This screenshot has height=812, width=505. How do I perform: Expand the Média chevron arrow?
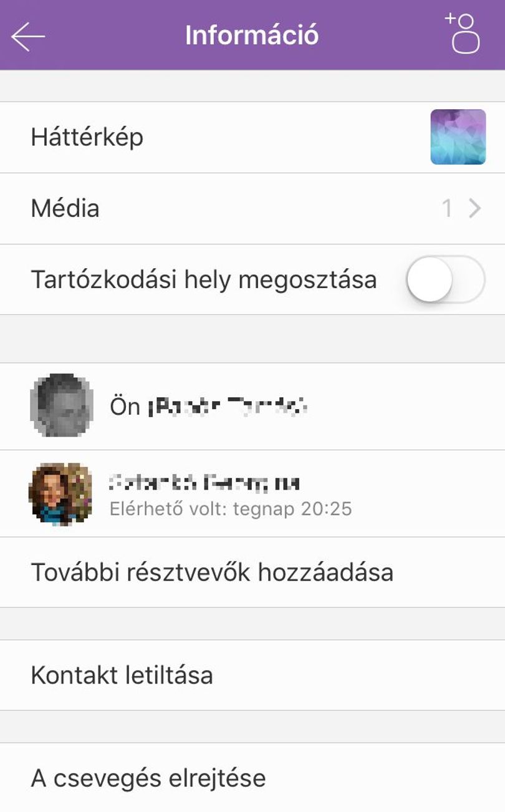[x=475, y=208]
